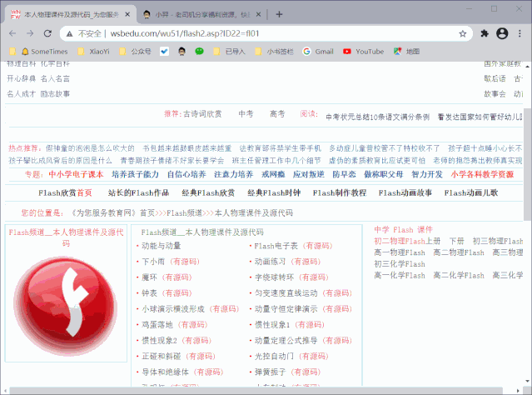The width and height of the screenshot is (532, 395).
Task: Click the browser back arrow
Action: (11, 33)
